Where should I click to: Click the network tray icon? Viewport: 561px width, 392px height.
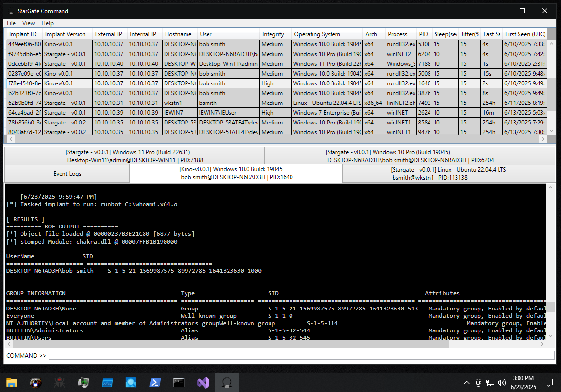[x=490, y=383]
